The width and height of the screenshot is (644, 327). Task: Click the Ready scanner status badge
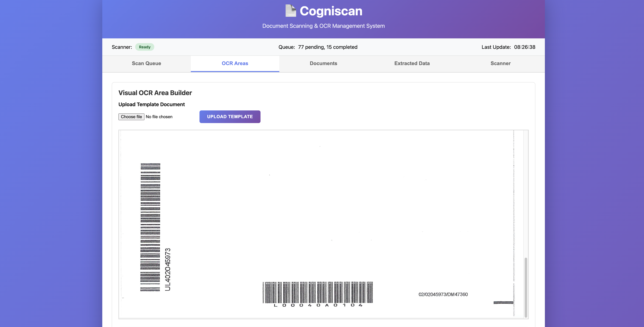coord(144,47)
